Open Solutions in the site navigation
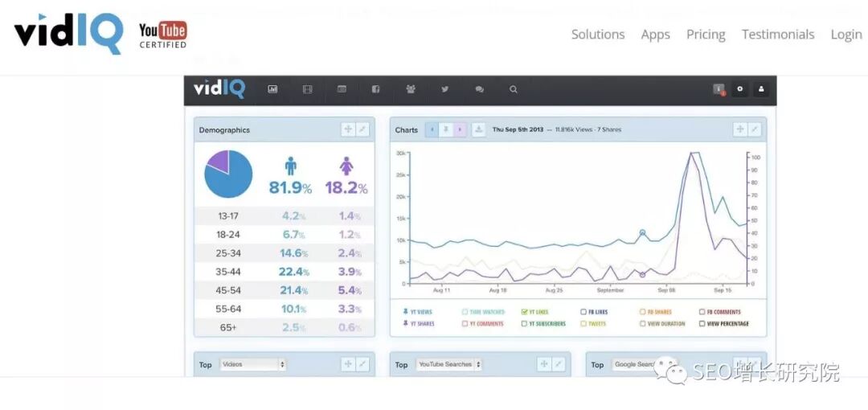 click(x=598, y=35)
